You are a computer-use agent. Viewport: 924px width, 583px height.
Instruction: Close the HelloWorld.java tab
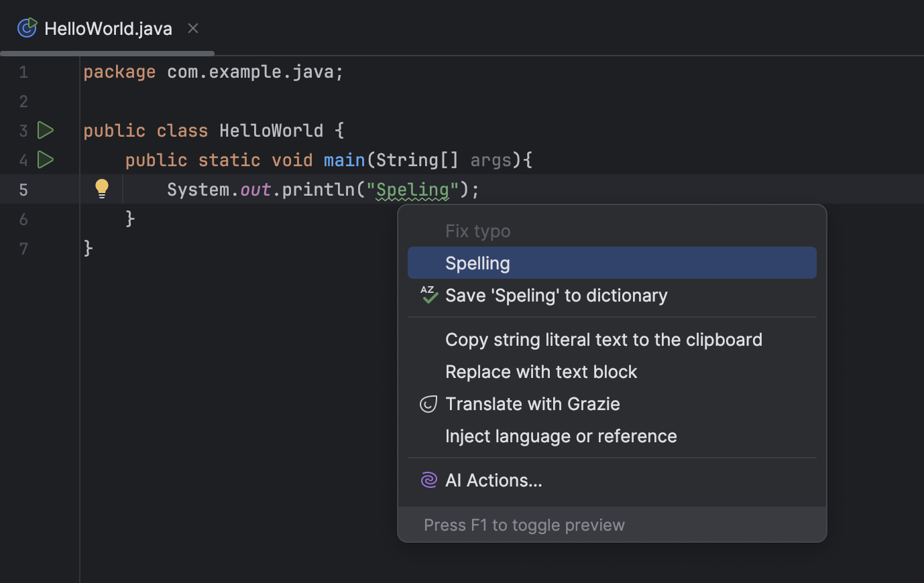pos(192,28)
